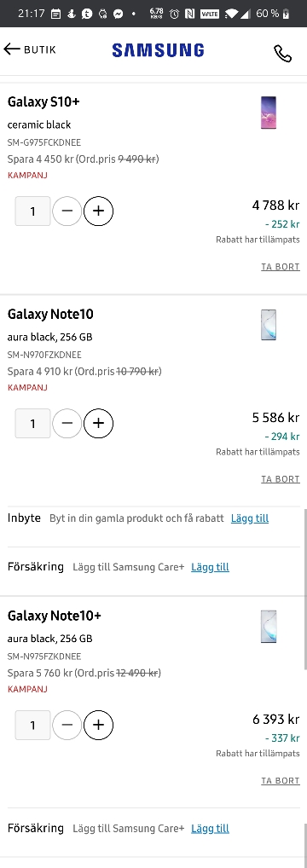This screenshot has width=307, height=868.
Task: Increase Galaxy S10+ quantity with plus
Action: coord(99,211)
